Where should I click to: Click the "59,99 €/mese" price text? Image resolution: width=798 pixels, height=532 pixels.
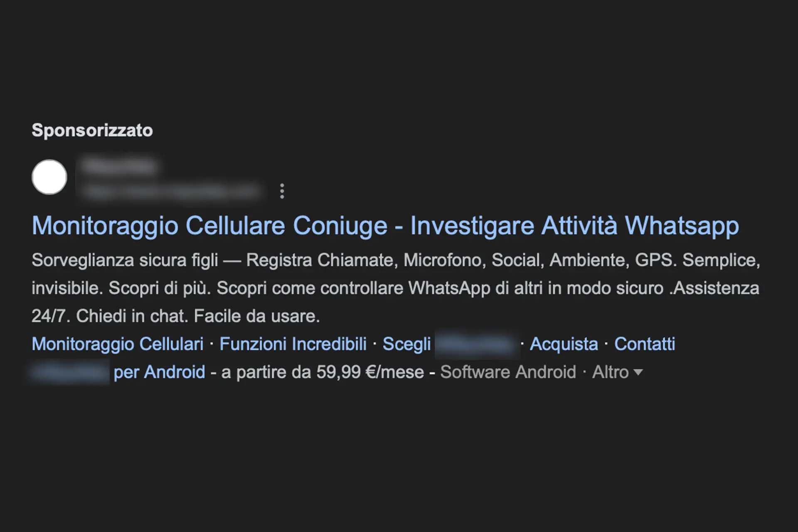tap(370, 372)
